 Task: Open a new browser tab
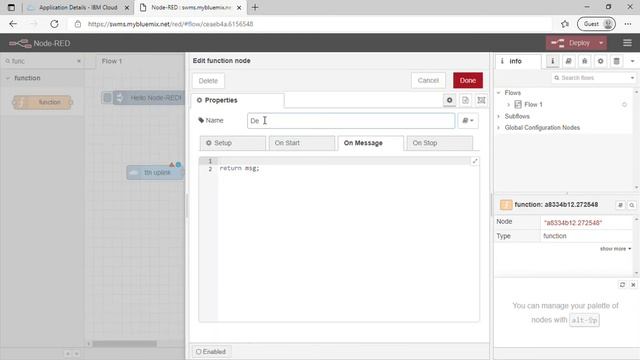(x=255, y=7)
